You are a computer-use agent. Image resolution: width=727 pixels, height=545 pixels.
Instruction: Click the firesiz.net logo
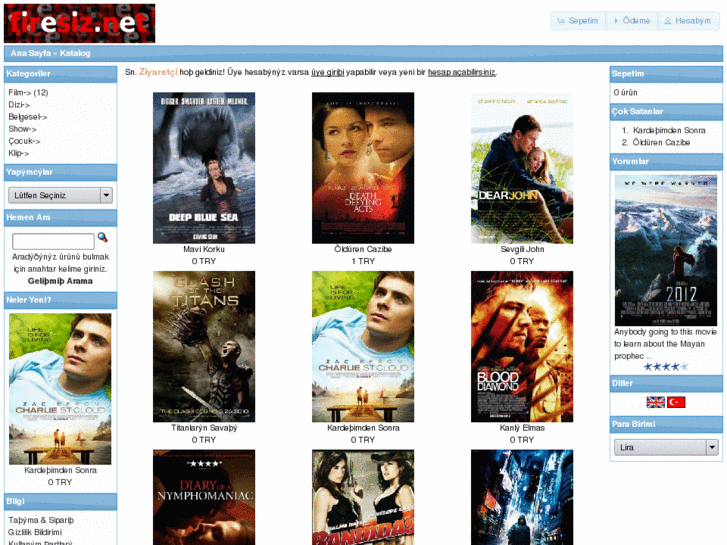79,23
